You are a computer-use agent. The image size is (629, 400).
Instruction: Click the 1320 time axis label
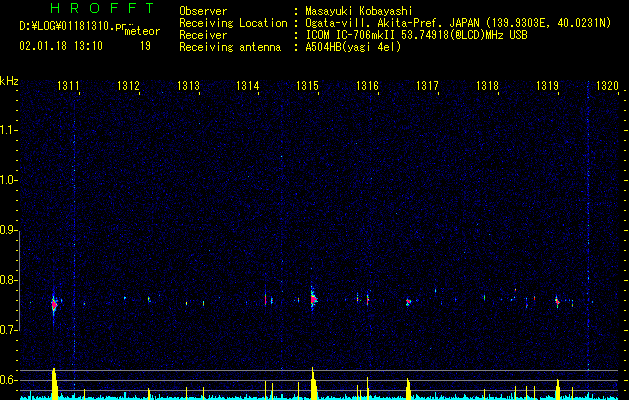(x=607, y=85)
